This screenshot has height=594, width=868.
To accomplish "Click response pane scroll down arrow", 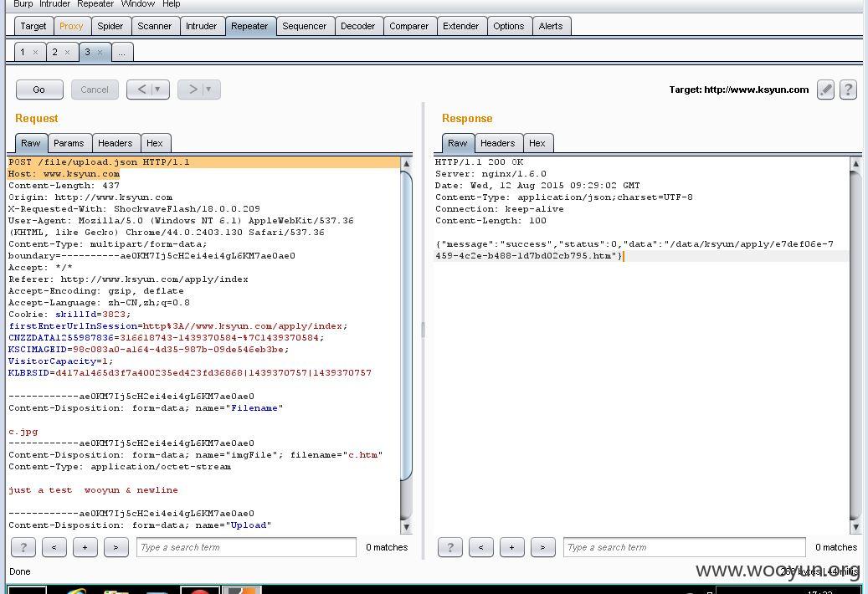I will (855, 527).
